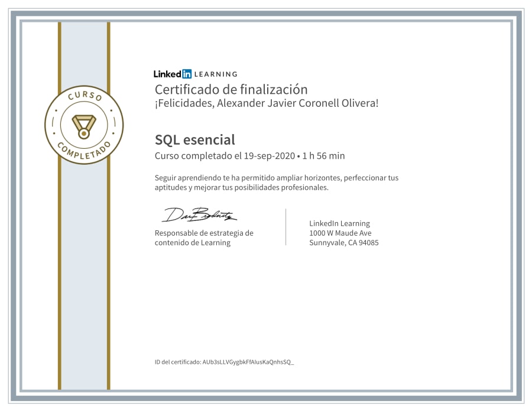Click the certificate ID code at bottom

[248, 361]
